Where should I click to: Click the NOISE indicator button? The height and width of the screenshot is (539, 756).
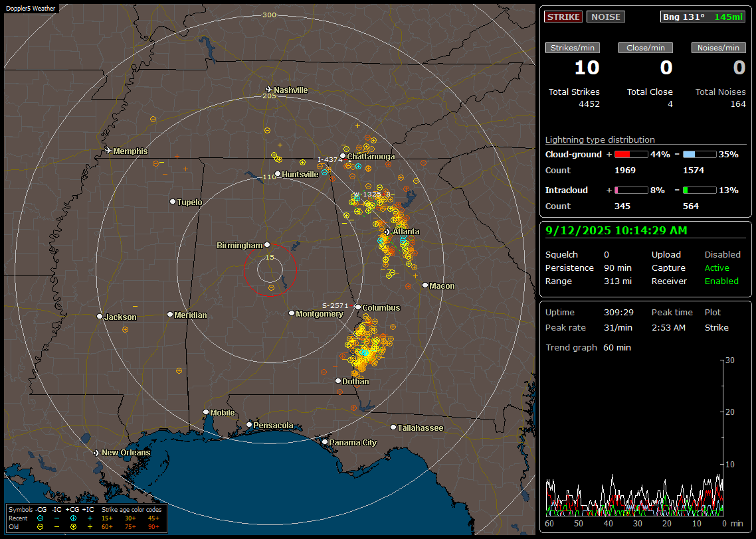coord(606,17)
